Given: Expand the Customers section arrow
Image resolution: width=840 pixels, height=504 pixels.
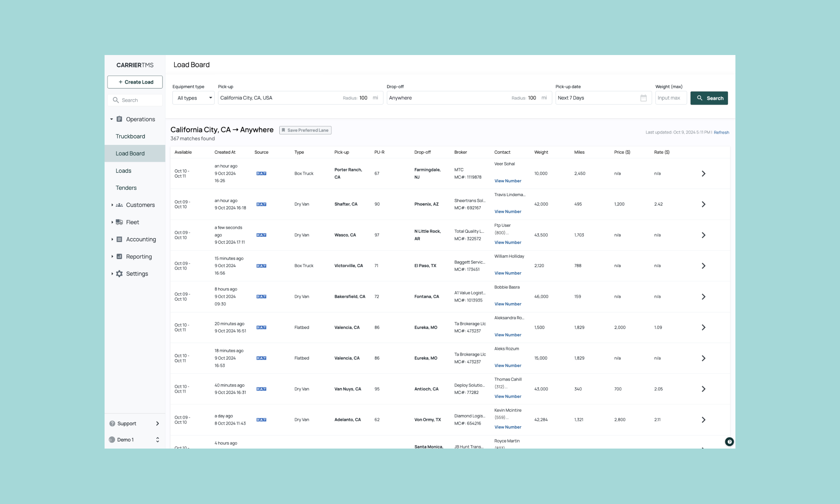Looking at the screenshot, I should pyautogui.click(x=112, y=205).
